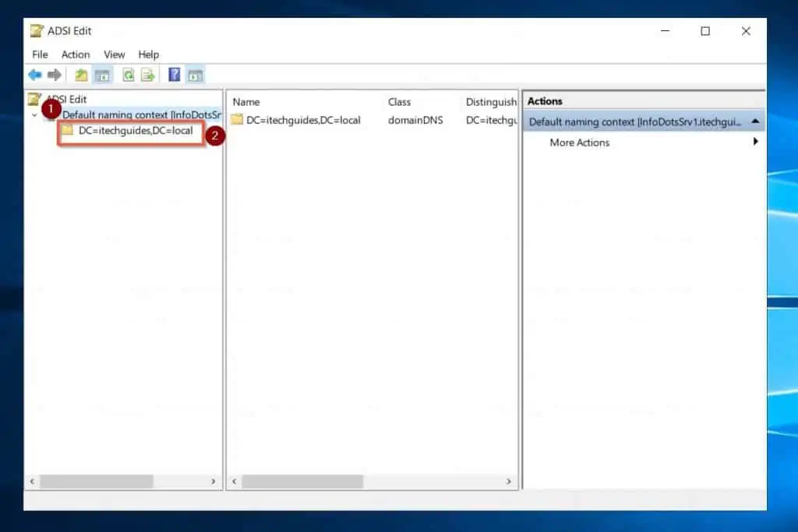
Task: Collapse the Default naming context tree node
Action: coord(34,115)
